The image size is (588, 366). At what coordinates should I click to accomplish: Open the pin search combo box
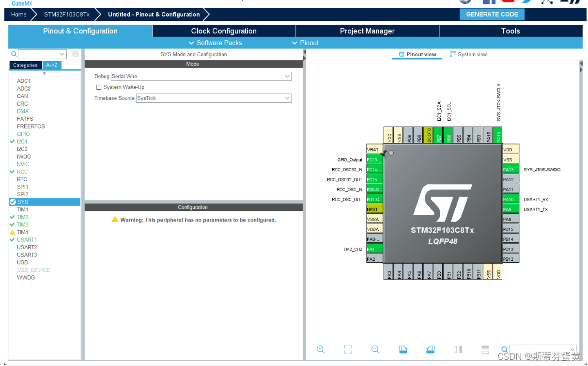(x=543, y=350)
